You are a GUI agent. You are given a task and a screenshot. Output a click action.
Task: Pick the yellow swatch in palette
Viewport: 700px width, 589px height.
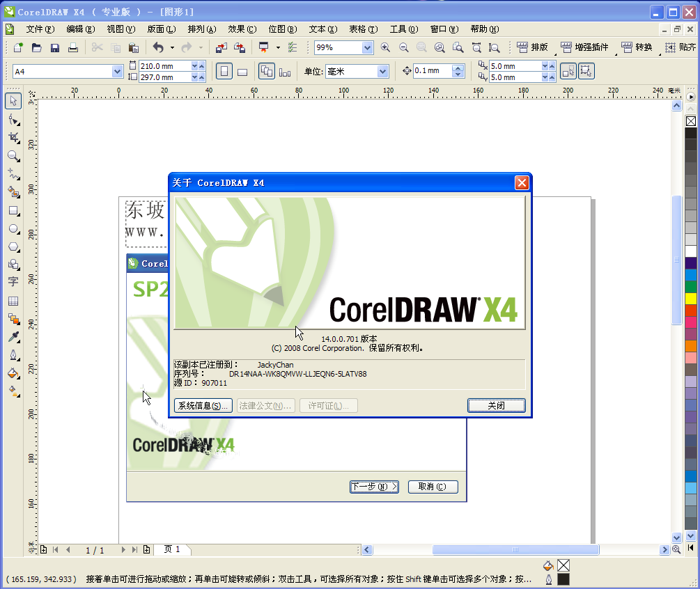coord(691,298)
